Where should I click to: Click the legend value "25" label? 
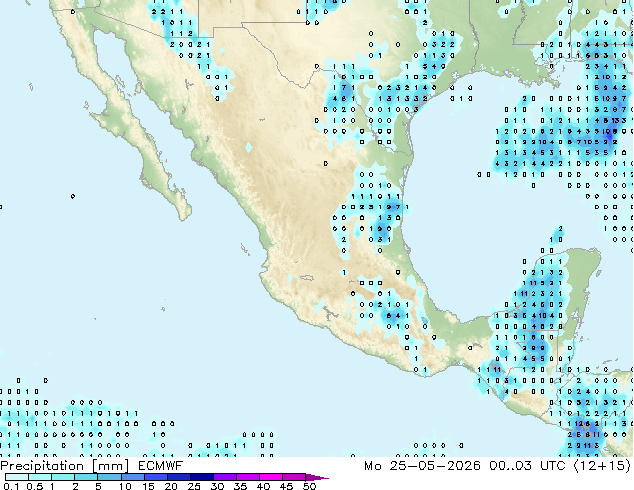(x=194, y=486)
